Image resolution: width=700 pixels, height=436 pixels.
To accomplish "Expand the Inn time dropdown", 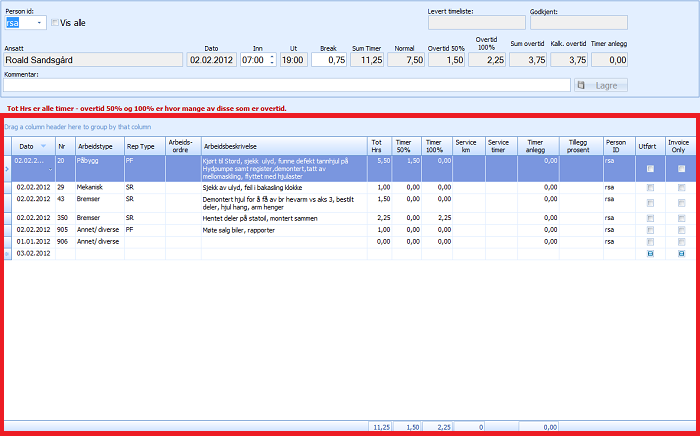I will click(270, 60).
